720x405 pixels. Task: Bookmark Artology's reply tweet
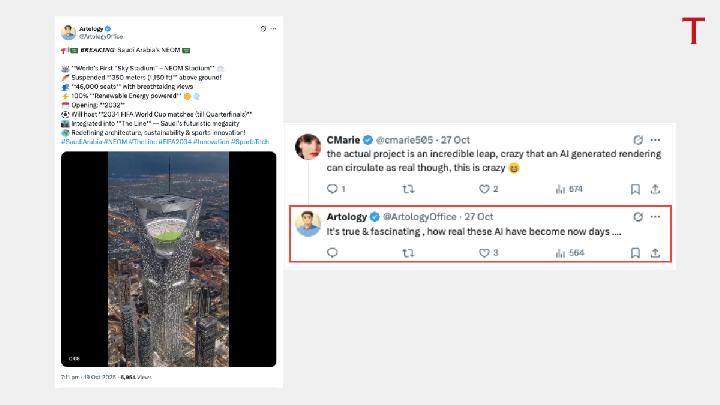coord(635,253)
